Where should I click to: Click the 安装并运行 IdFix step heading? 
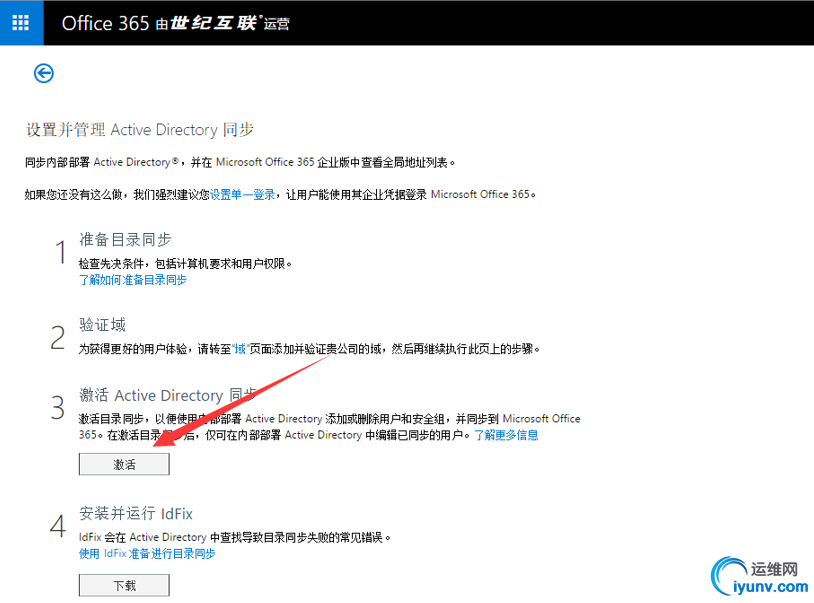tap(136, 513)
